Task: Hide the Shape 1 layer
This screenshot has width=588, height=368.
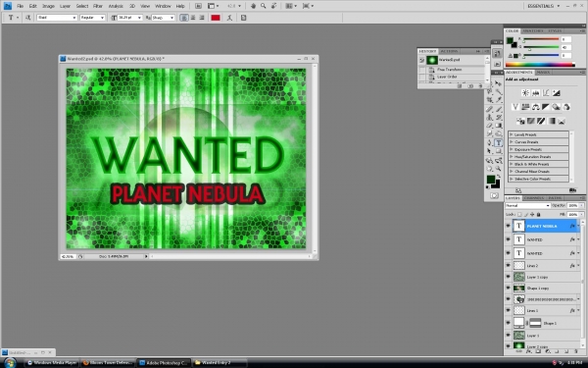Action: coord(508,323)
